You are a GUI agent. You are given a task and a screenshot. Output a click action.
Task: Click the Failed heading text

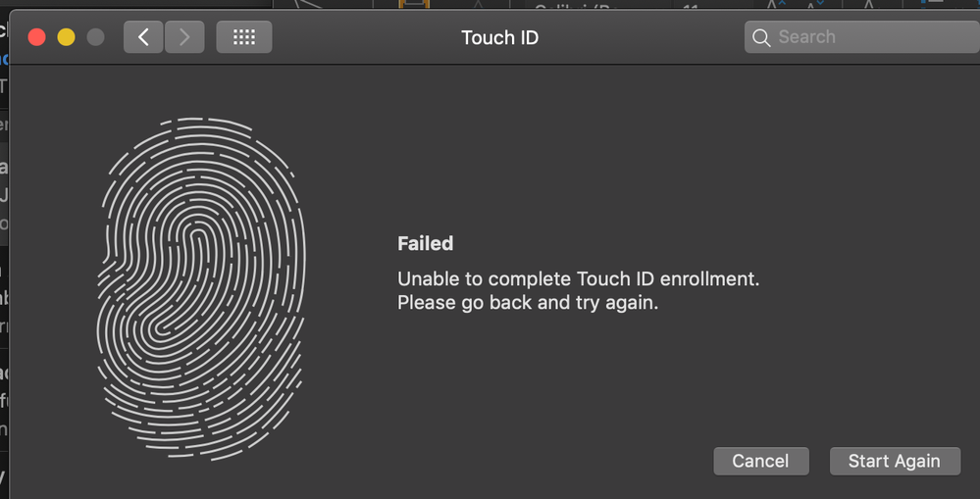click(425, 243)
